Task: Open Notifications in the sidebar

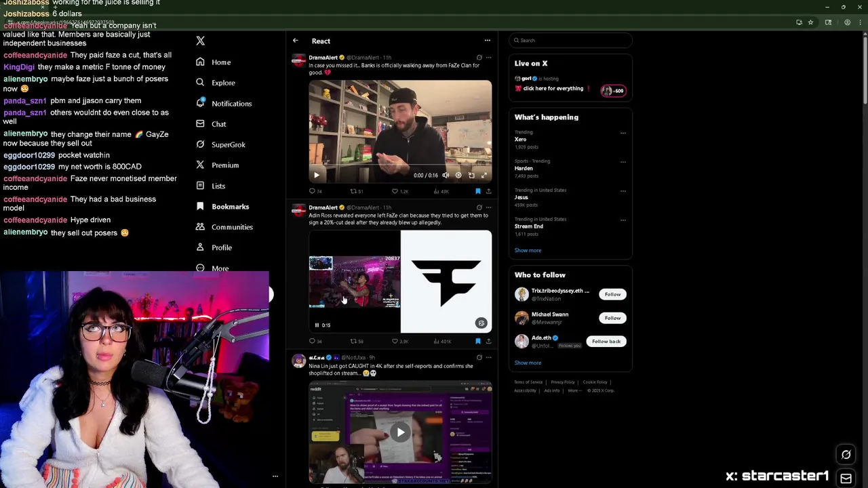Action: pyautogui.click(x=231, y=104)
